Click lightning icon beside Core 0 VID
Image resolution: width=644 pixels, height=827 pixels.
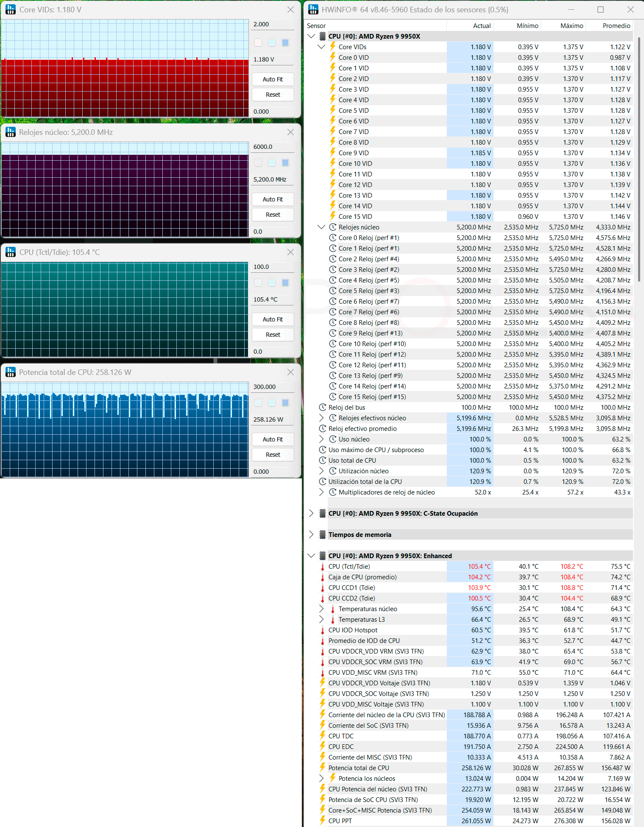click(x=333, y=57)
